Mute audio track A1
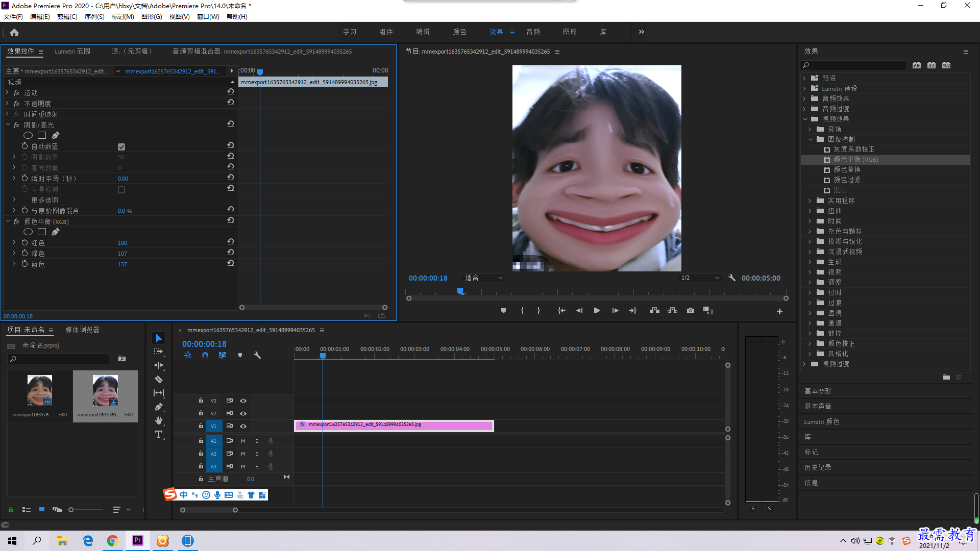 [243, 441]
